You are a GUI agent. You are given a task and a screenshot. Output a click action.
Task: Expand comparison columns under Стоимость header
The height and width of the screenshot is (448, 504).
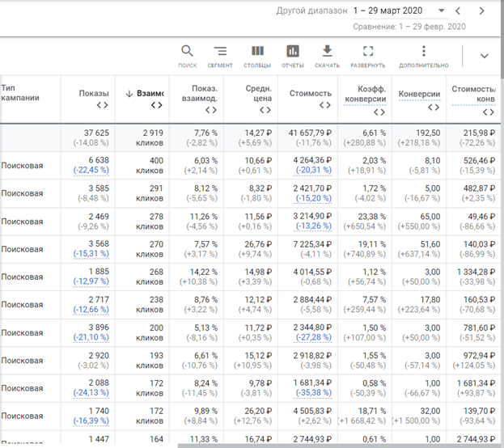pyautogui.click(x=324, y=105)
